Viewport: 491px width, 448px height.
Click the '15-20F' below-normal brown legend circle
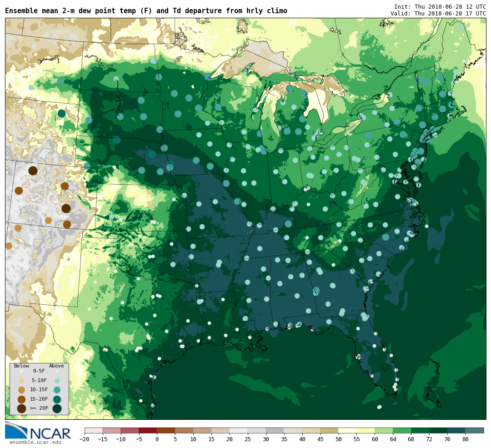(21, 399)
